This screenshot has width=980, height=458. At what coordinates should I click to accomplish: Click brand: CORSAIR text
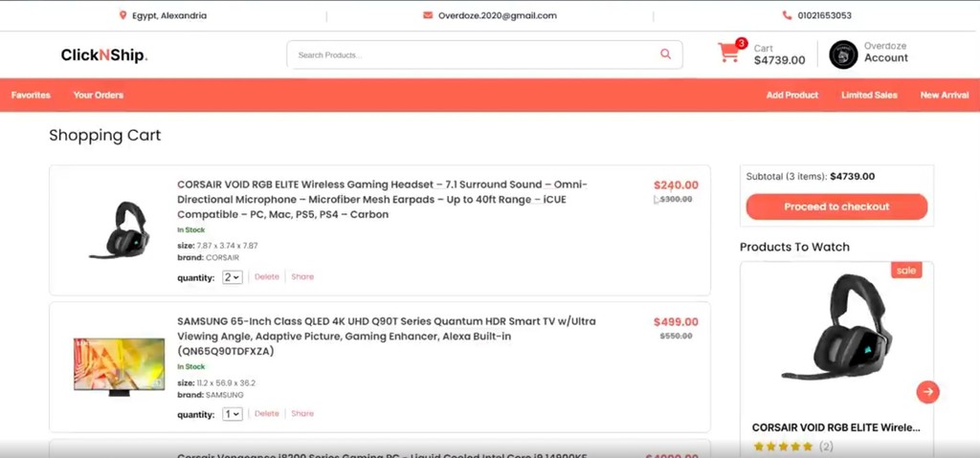[x=208, y=257]
